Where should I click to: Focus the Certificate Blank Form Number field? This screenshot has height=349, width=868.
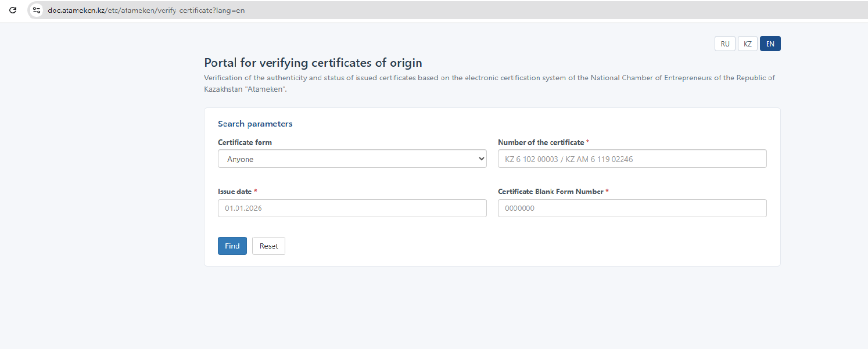[x=632, y=208]
